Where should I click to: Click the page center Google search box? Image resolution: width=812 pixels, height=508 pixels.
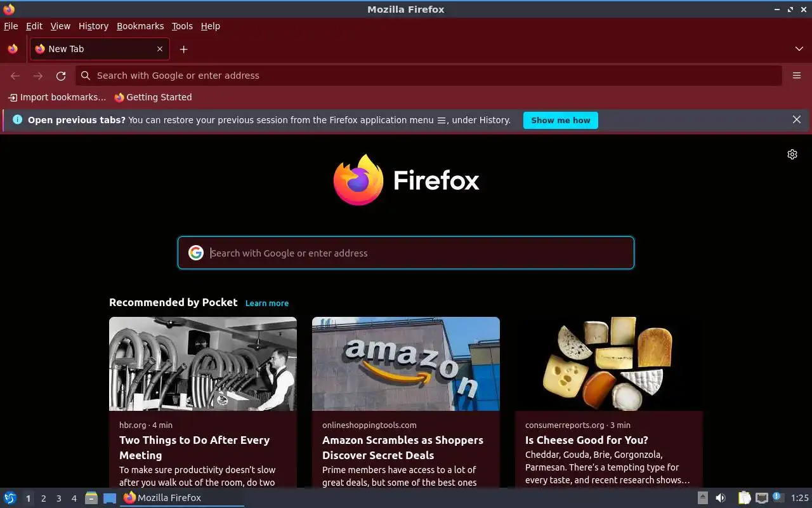coord(406,253)
